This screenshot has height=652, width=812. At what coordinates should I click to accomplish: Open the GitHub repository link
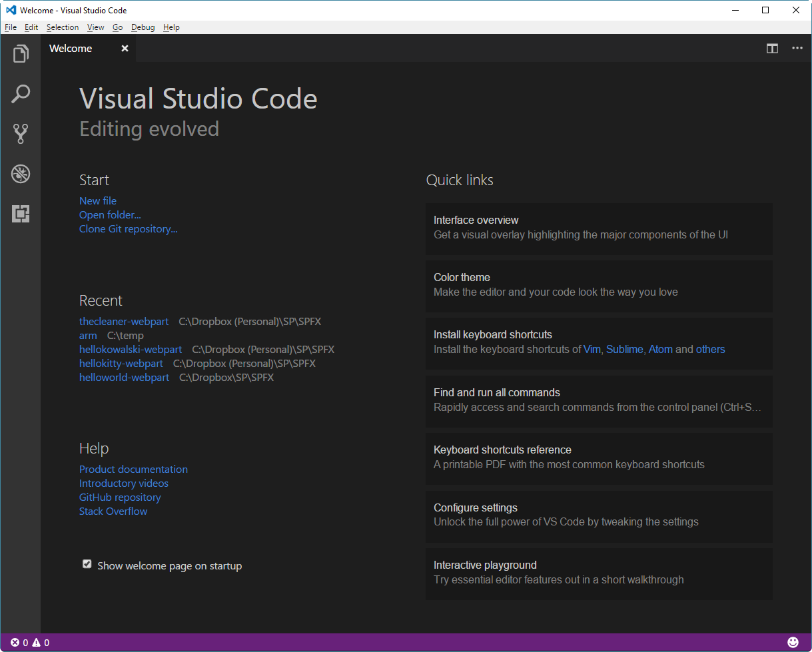coord(120,497)
